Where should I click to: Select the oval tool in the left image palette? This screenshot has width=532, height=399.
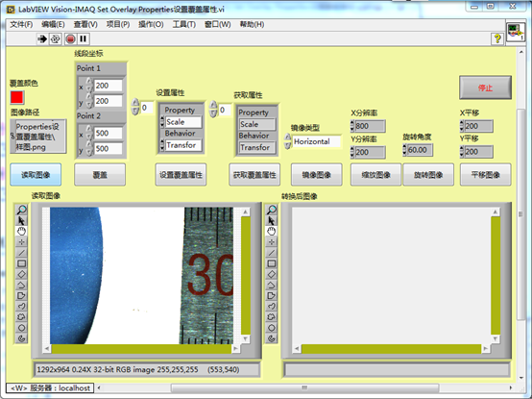[21, 328]
